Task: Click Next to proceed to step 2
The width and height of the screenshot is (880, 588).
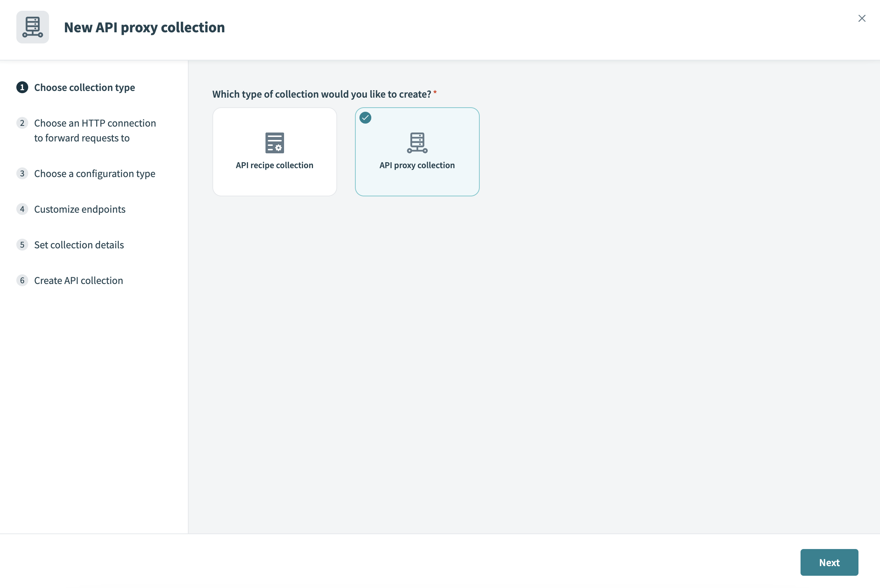Action: tap(830, 562)
